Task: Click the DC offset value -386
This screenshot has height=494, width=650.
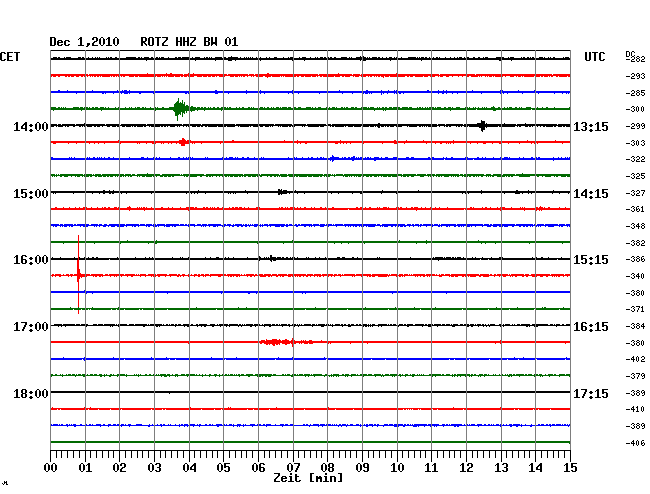Action: [635, 259]
